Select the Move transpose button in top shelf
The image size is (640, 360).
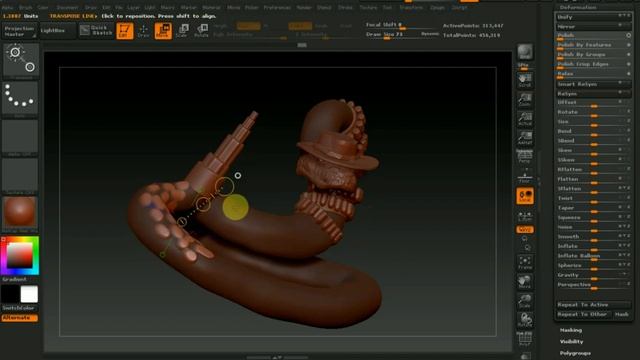[163, 31]
